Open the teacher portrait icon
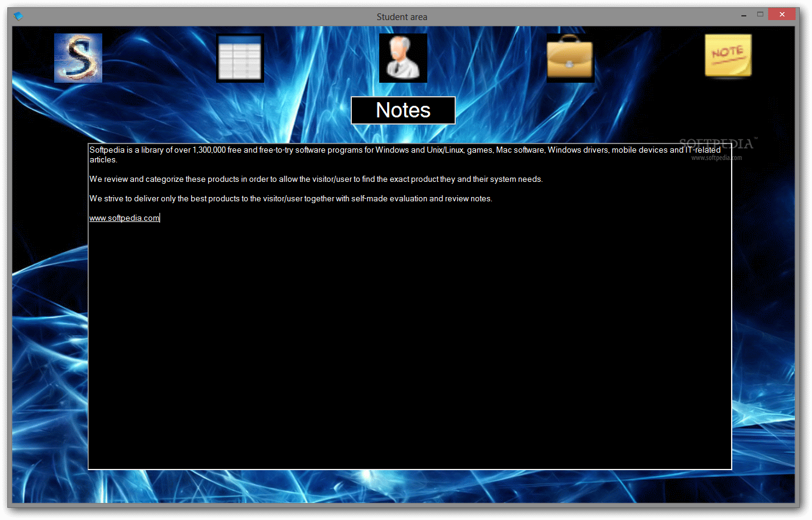The width and height of the screenshot is (812, 520). [403, 58]
